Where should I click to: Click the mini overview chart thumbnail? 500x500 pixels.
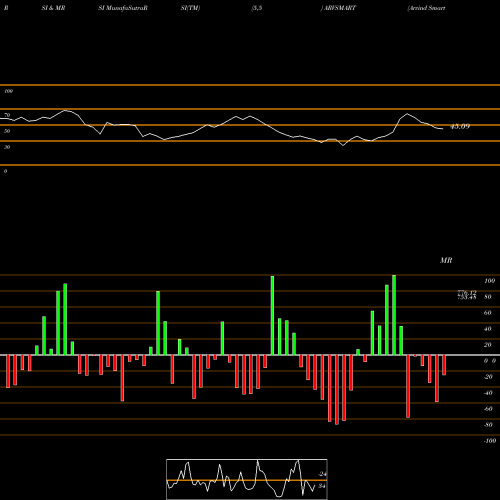[x=247, y=479]
